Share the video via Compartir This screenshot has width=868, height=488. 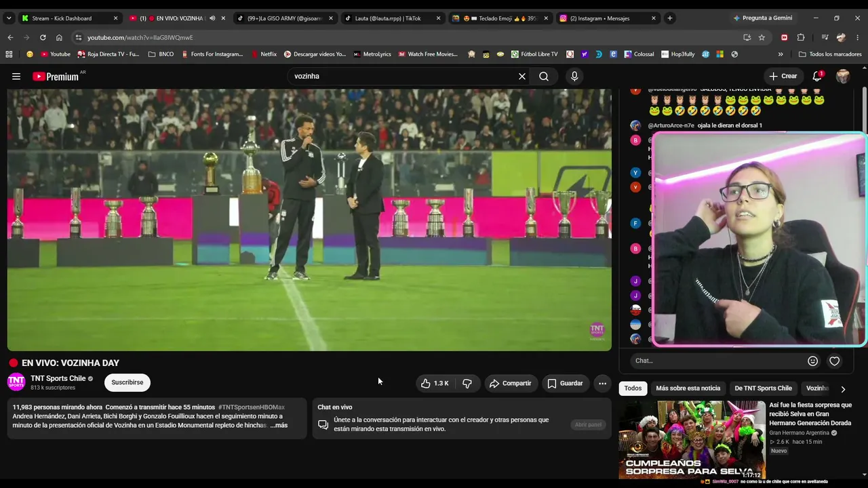tap(511, 383)
